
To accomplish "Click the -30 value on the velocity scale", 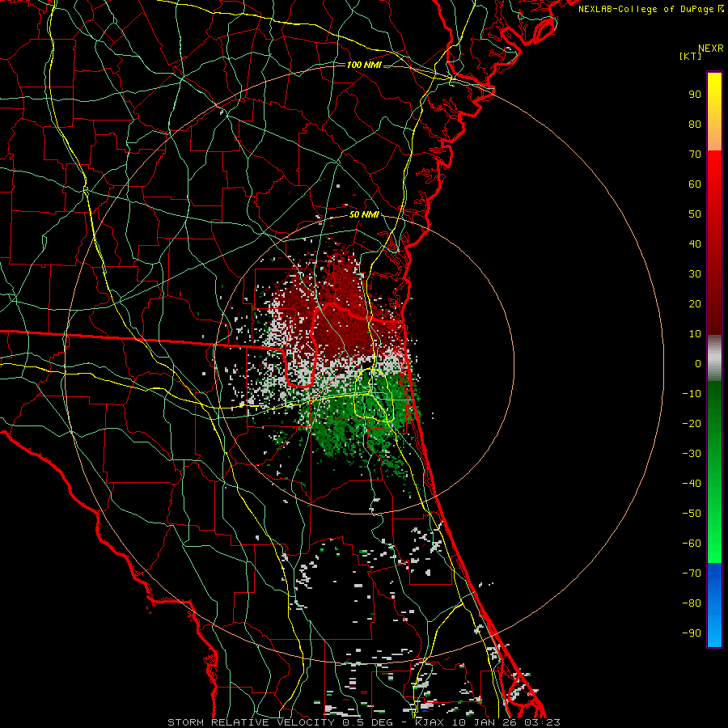I will (x=692, y=454).
